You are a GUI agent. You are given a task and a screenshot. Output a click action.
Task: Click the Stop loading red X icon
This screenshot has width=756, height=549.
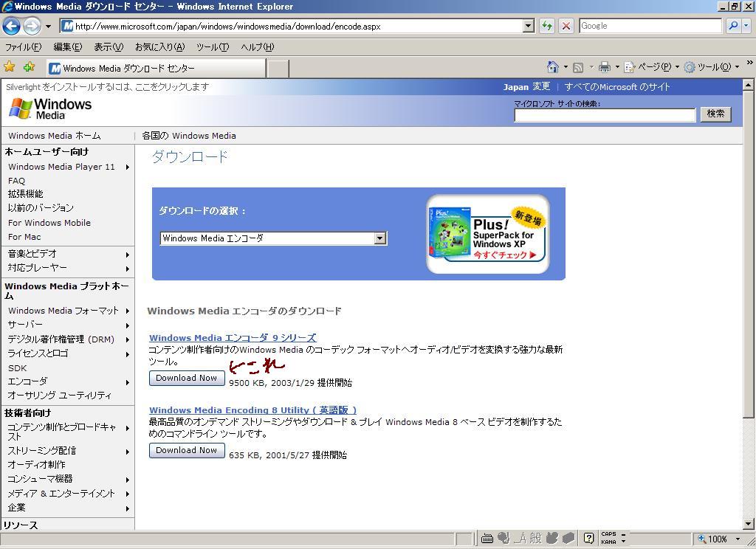(x=566, y=26)
